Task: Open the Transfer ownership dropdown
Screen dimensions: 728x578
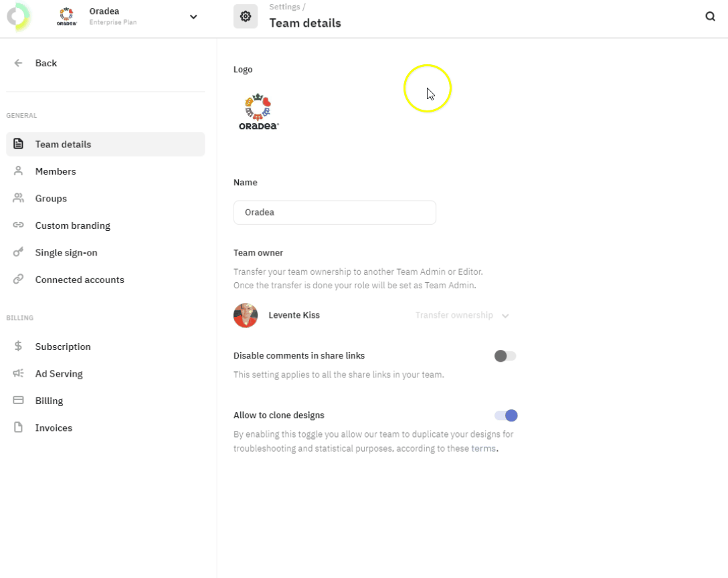Action: 462,315
